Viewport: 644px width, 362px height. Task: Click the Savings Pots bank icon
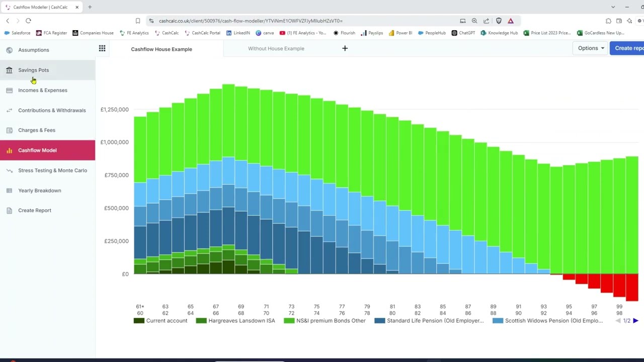(9, 70)
